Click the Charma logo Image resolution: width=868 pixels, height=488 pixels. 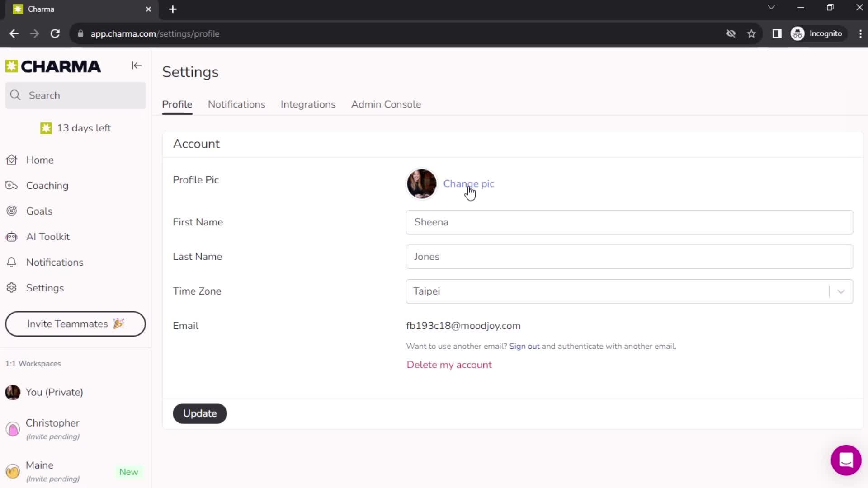click(x=53, y=66)
